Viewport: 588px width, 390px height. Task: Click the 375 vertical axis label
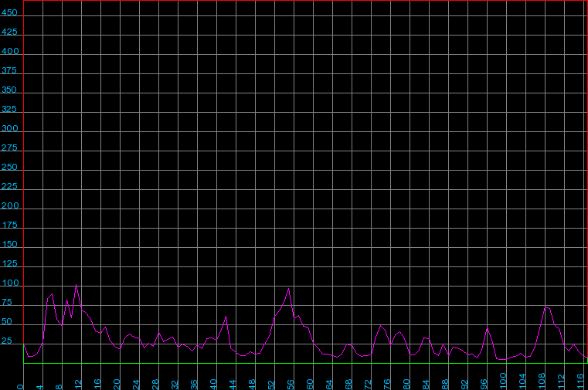[9, 71]
